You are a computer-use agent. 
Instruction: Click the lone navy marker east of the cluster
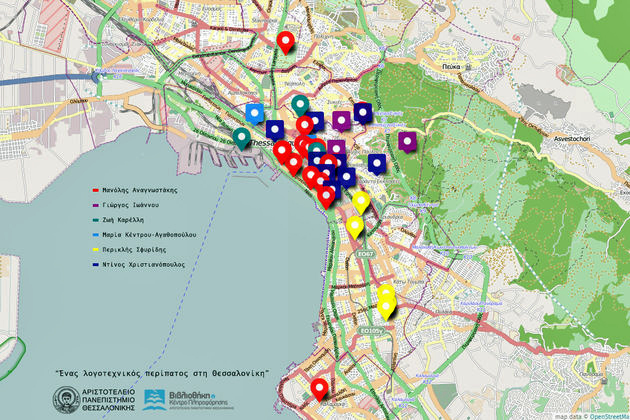[x=377, y=164]
